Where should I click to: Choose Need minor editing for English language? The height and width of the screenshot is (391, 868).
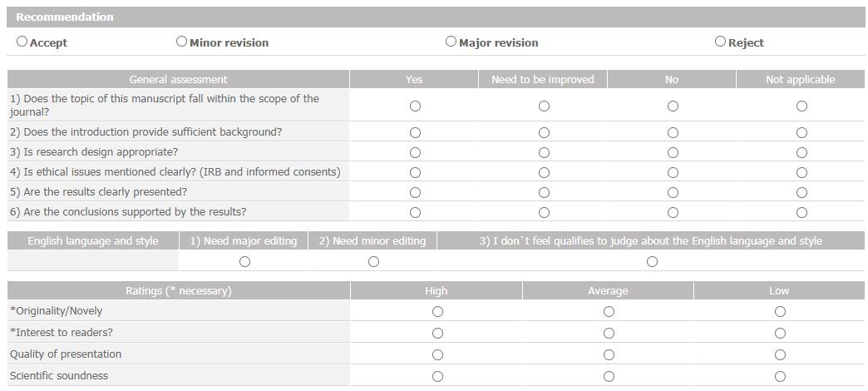[373, 261]
